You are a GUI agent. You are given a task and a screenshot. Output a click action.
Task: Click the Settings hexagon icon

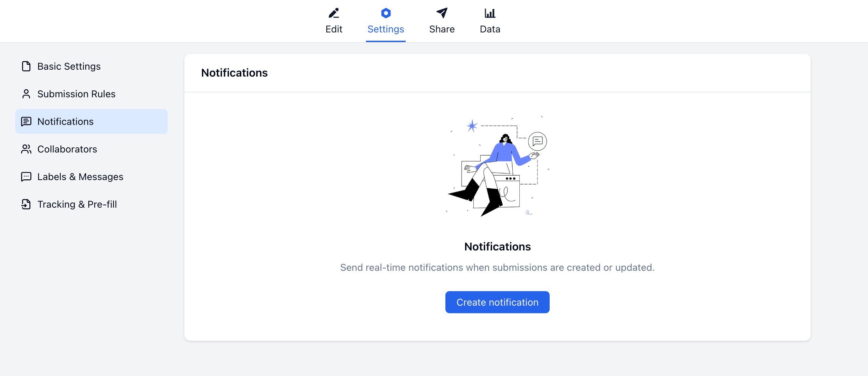click(386, 13)
